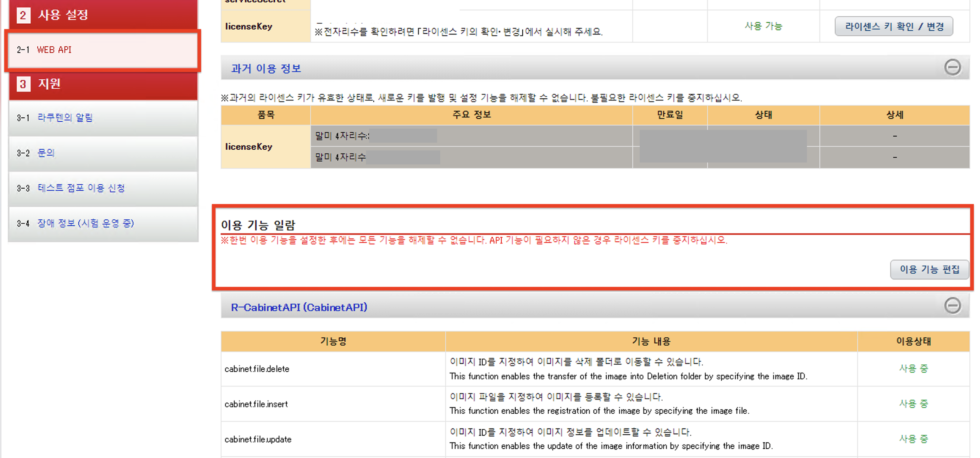Click the number 2 section icon
This screenshot has height=458, width=980.
click(x=23, y=16)
